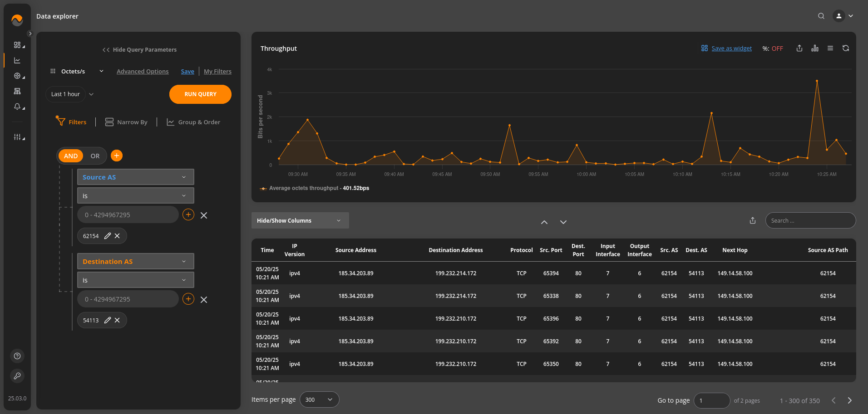
Task: Click the Go to page input
Action: [711, 400]
